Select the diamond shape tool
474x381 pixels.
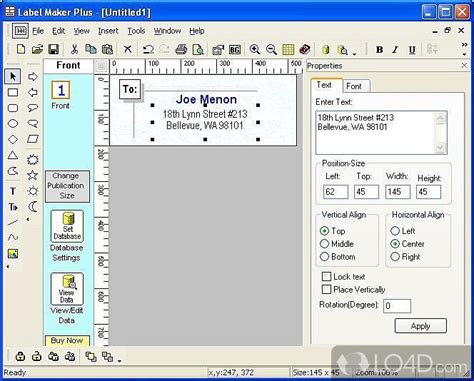tap(13, 139)
